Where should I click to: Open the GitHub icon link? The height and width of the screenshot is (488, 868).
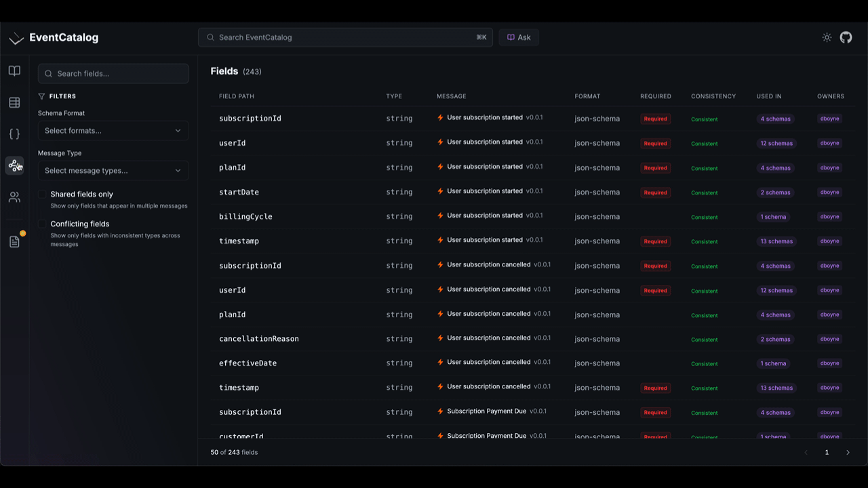coord(846,37)
